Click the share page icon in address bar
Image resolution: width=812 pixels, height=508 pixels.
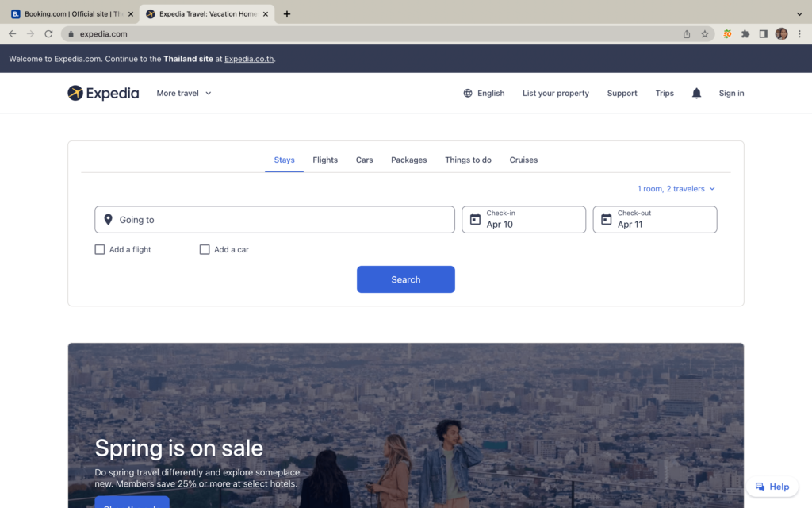click(x=687, y=33)
